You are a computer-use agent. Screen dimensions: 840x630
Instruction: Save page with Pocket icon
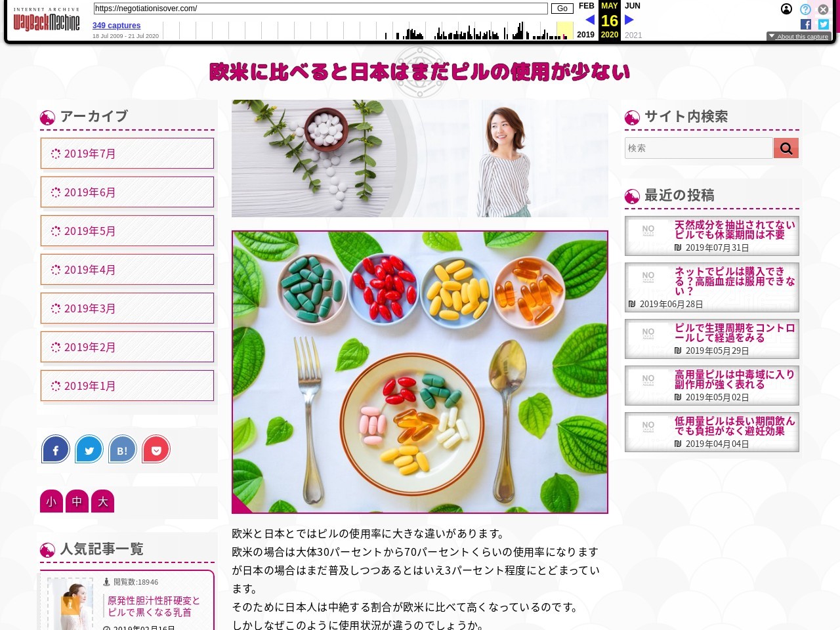click(156, 450)
